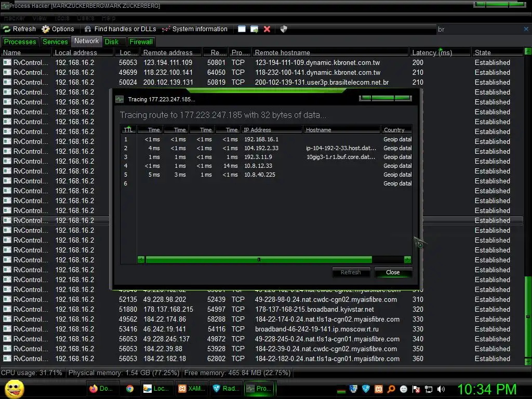Click Refresh button in Tracing dialog
The image size is (532, 399).
pos(351,272)
